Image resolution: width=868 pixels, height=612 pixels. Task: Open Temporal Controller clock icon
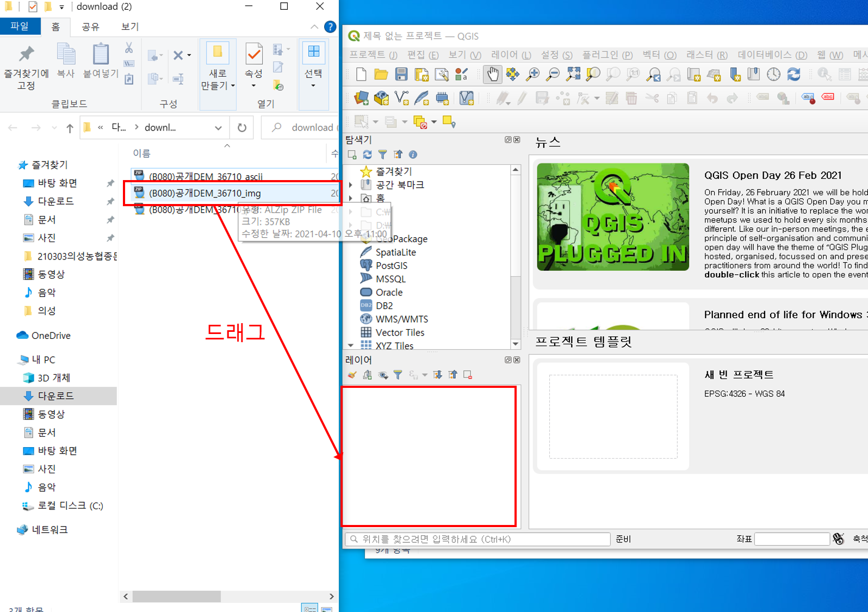point(773,75)
